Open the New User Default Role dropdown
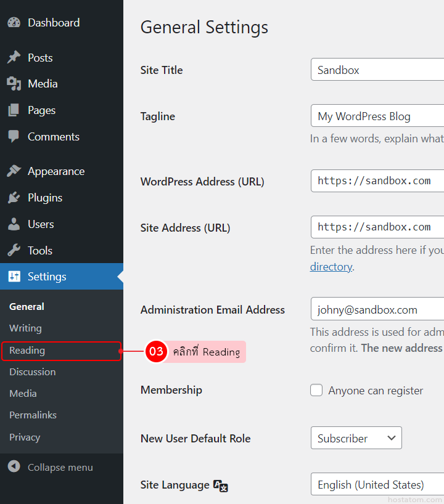The width and height of the screenshot is (444, 504). pos(356,438)
